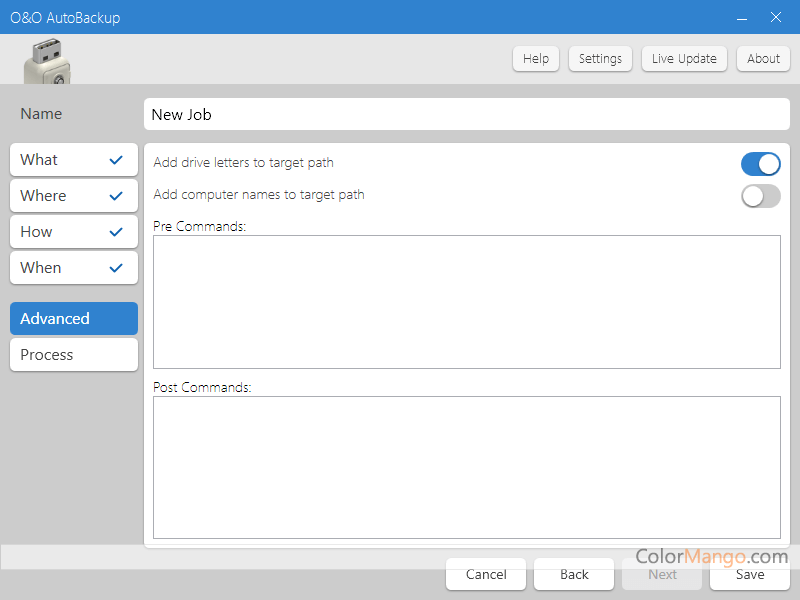800x600 pixels.
Task: Switch to the Process tab
Action: tap(74, 355)
